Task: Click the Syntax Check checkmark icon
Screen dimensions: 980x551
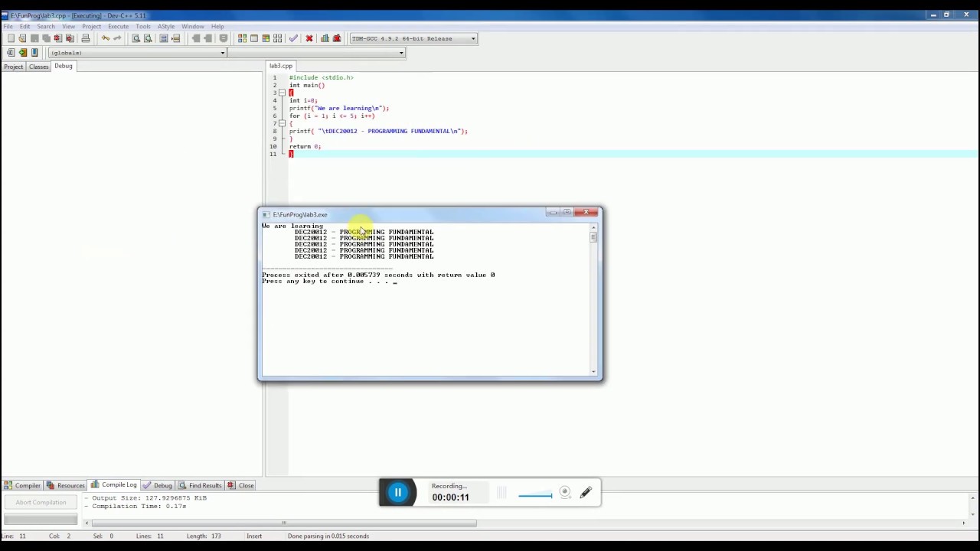Action: [292, 38]
